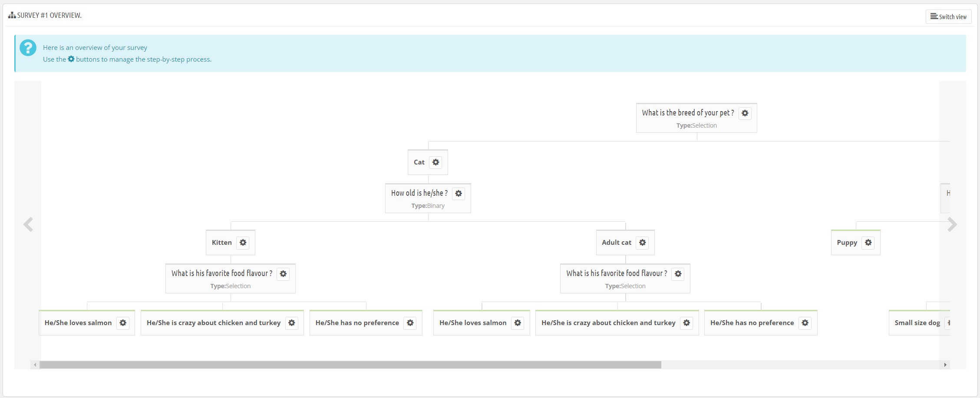Click the blue help question mark icon

(x=28, y=48)
